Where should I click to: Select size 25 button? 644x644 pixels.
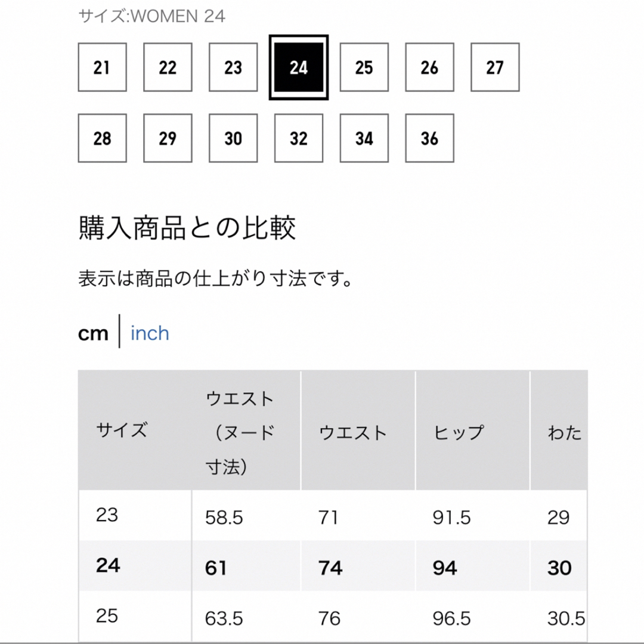tap(364, 67)
